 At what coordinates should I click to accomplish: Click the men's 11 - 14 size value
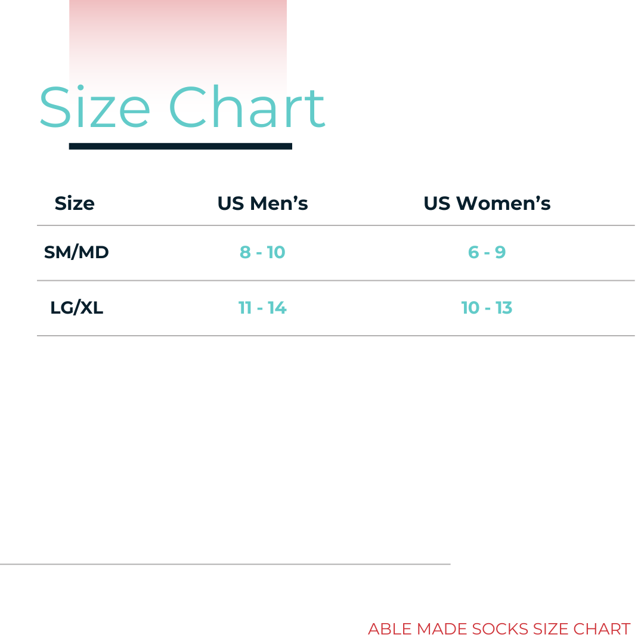pyautogui.click(x=262, y=308)
